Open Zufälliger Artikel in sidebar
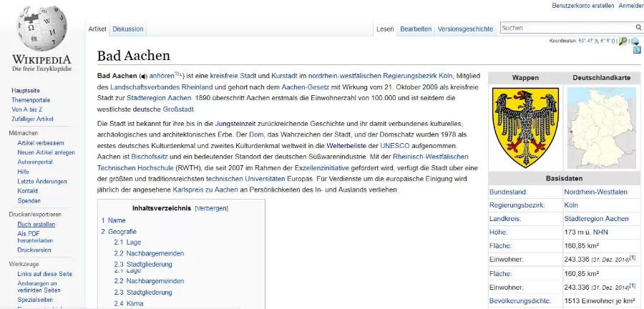 coord(34,119)
